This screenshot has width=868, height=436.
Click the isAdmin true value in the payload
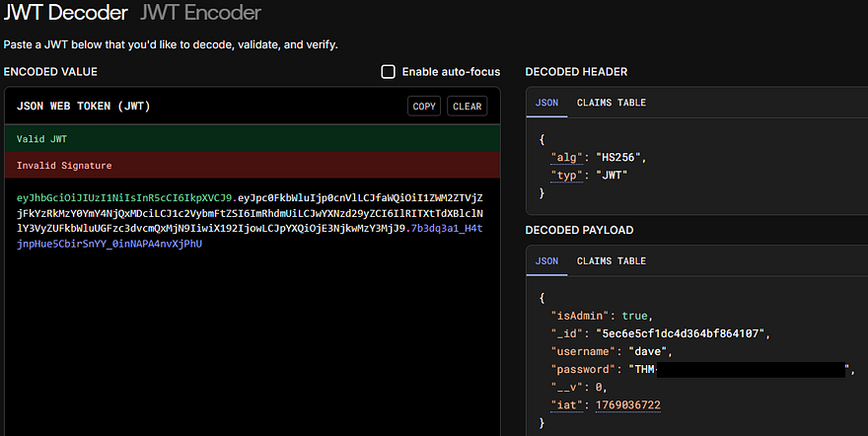(634, 316)
